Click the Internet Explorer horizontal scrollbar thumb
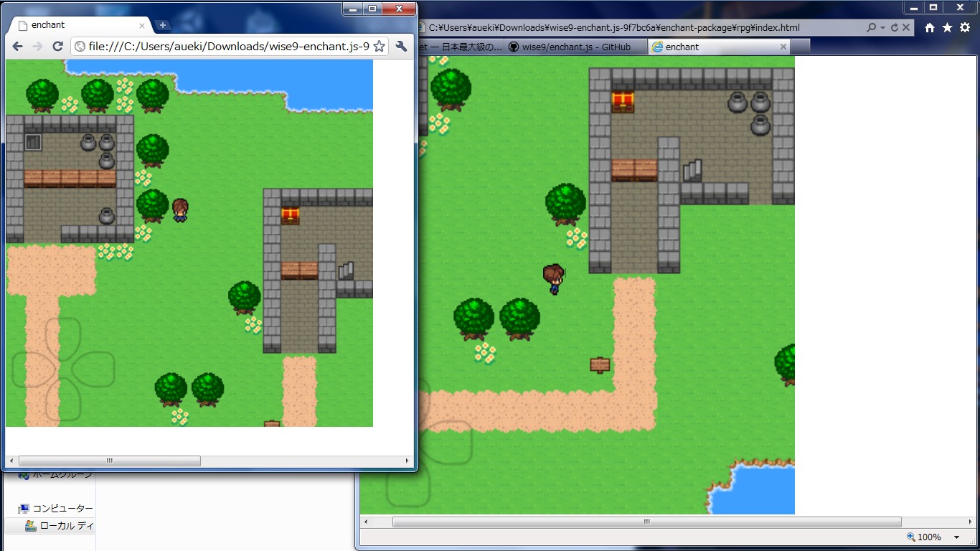980x551 pixels. click(646, 522)
